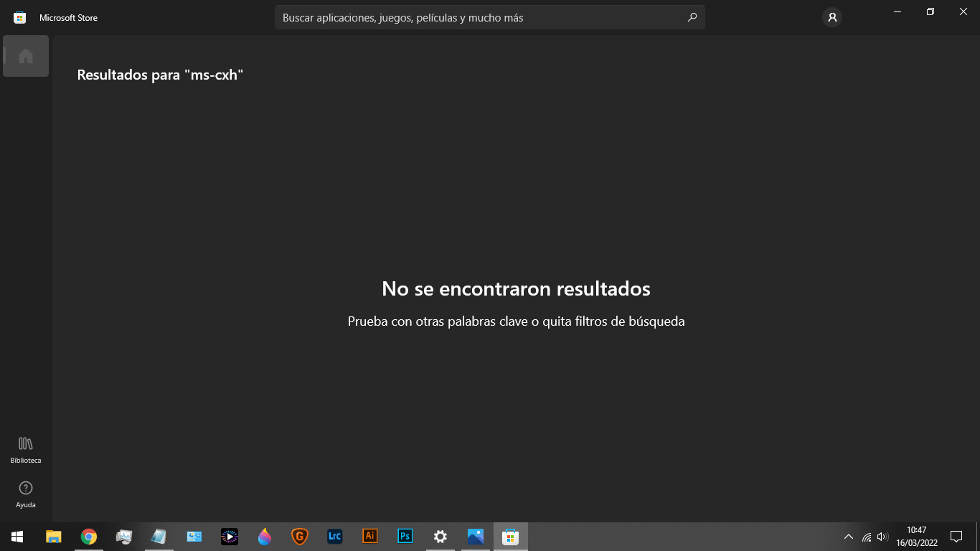Open File Explorer from the taskbar
The image size is (980, 551).
coord(54,537)
